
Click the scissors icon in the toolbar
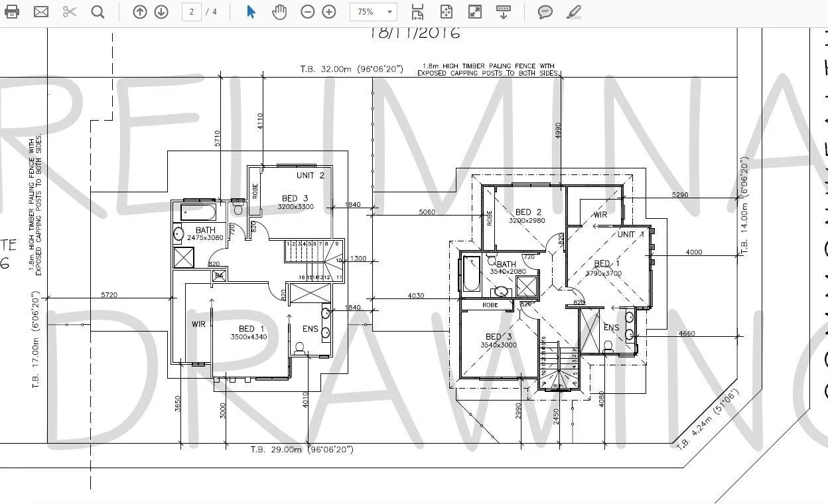[x=70, y=12]
